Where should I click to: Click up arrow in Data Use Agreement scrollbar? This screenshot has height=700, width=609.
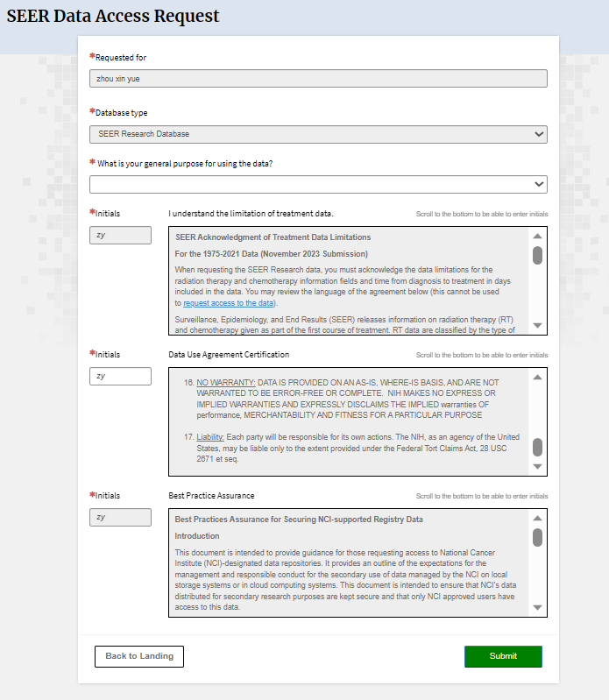pyautogui.click(x=537, y=378)
